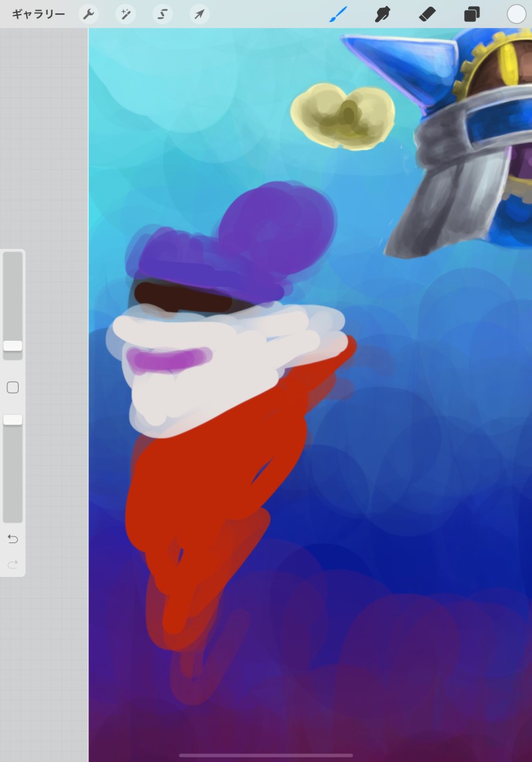Viewport: 532px width, 762px height.
Task: Open the Adjustments magic wand menu
Action: click(x=125, y=14)
